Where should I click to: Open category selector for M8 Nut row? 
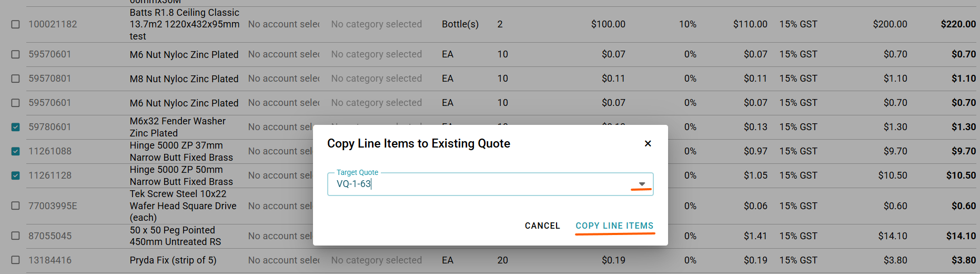tap(376, 79)
